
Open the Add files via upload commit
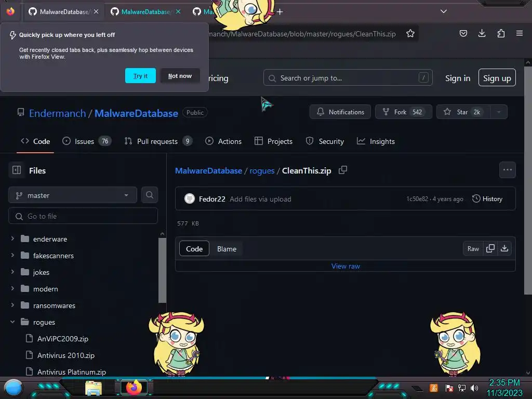(x=260, y=199)
